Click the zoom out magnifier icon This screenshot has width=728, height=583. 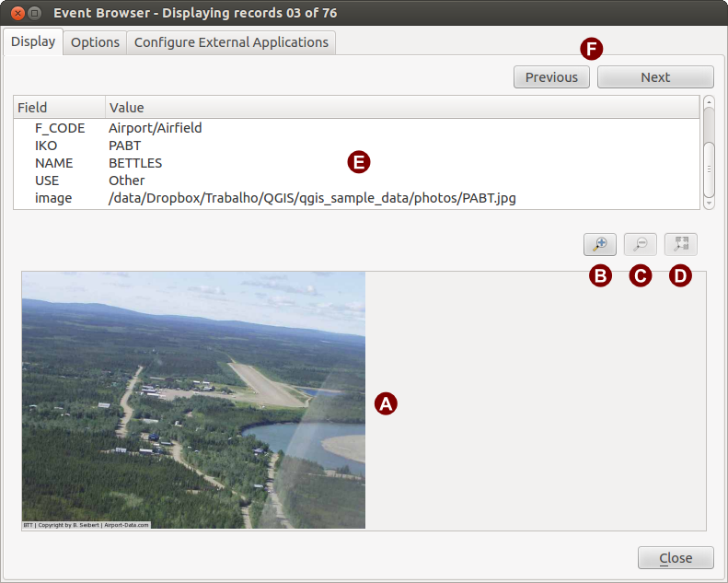641,244
